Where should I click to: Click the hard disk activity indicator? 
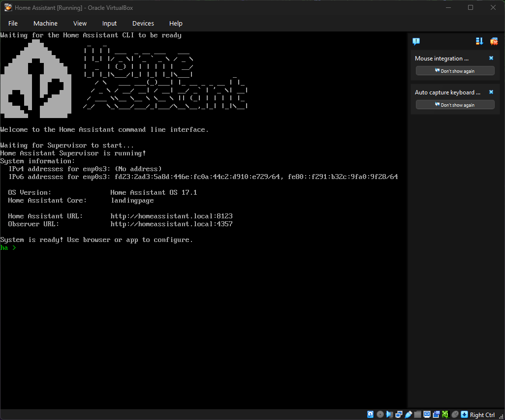click(x=370, y=415)
